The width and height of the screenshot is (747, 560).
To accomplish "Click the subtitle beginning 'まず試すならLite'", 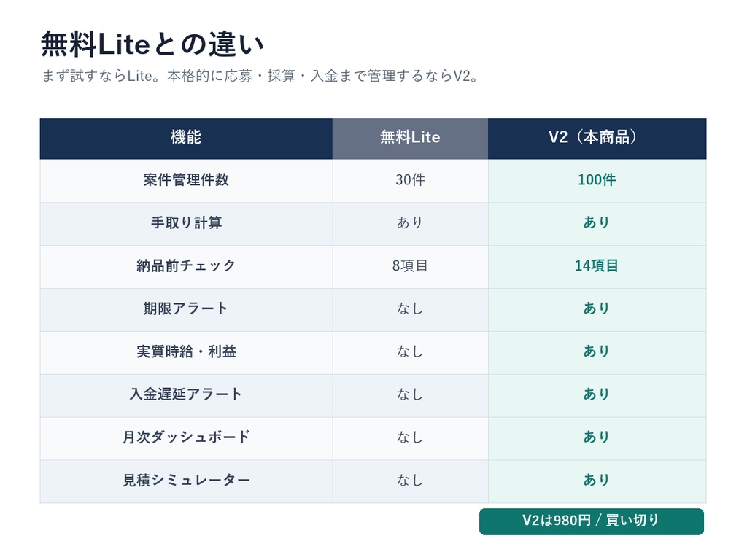I will [260, 76].
